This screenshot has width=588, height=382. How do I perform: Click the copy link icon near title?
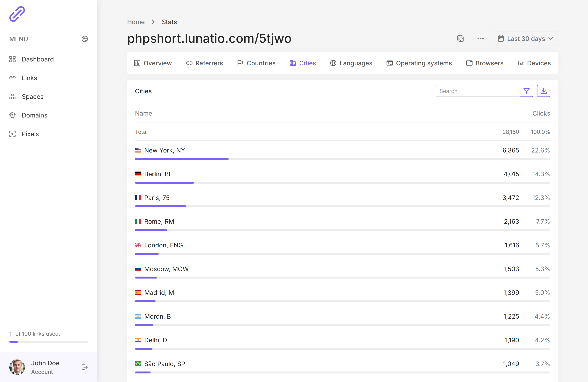[460, 39]
